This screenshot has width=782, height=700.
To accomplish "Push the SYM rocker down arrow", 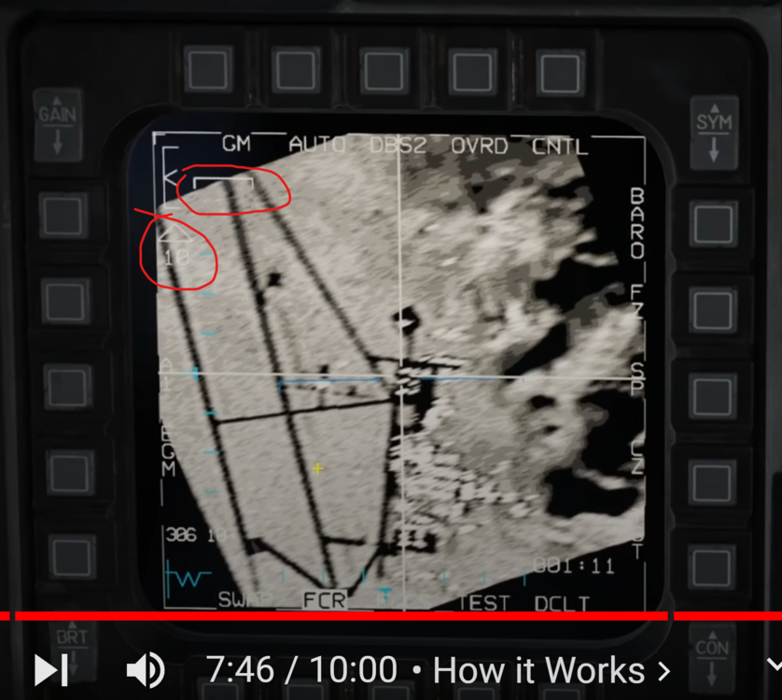I will 714,150.
